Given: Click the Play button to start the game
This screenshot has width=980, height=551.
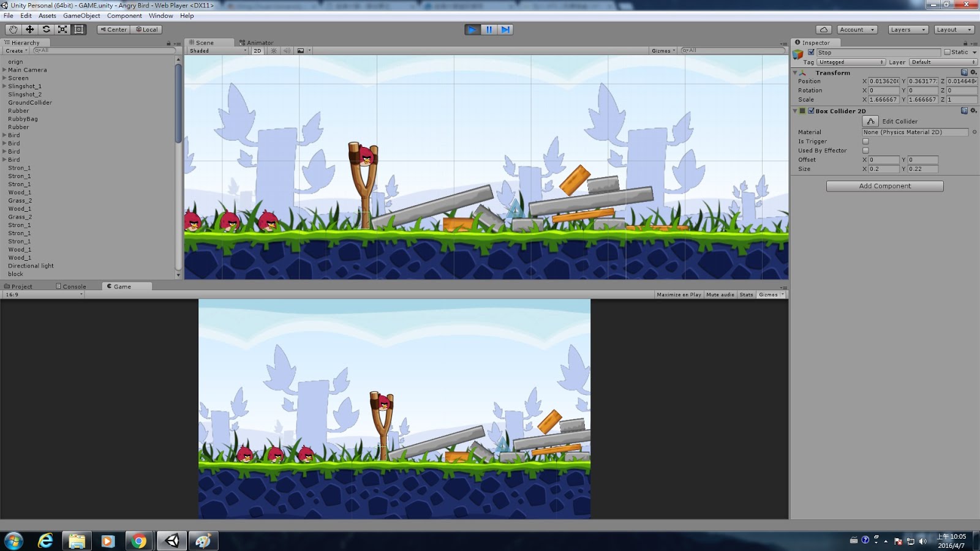Looking at the screenshot, I should [x=472, y=29].
